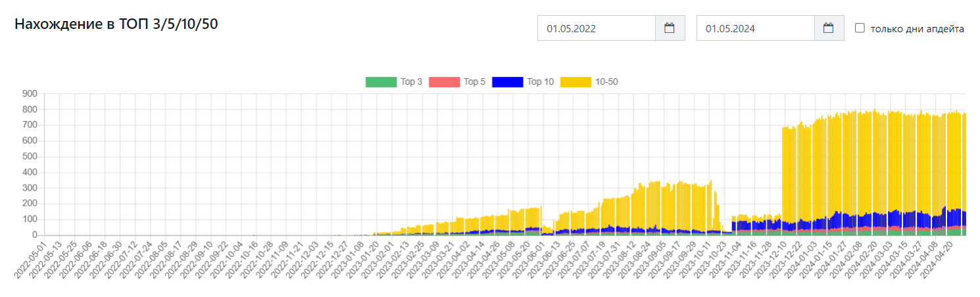Open the calendar picker for the 01.05.2022 start date
This screenshot has width=980, height=297.
click(x=670, y=28)
